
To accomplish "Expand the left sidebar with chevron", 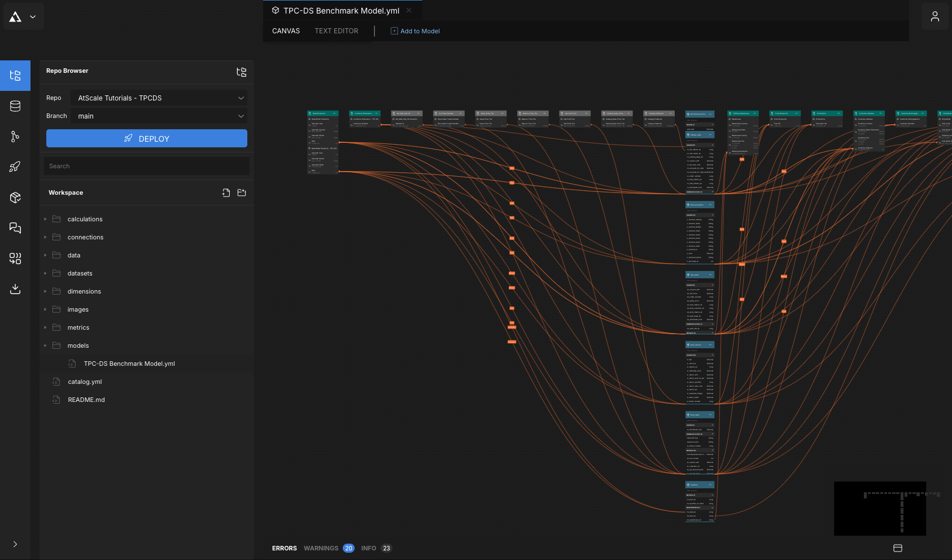I will 15,544.
